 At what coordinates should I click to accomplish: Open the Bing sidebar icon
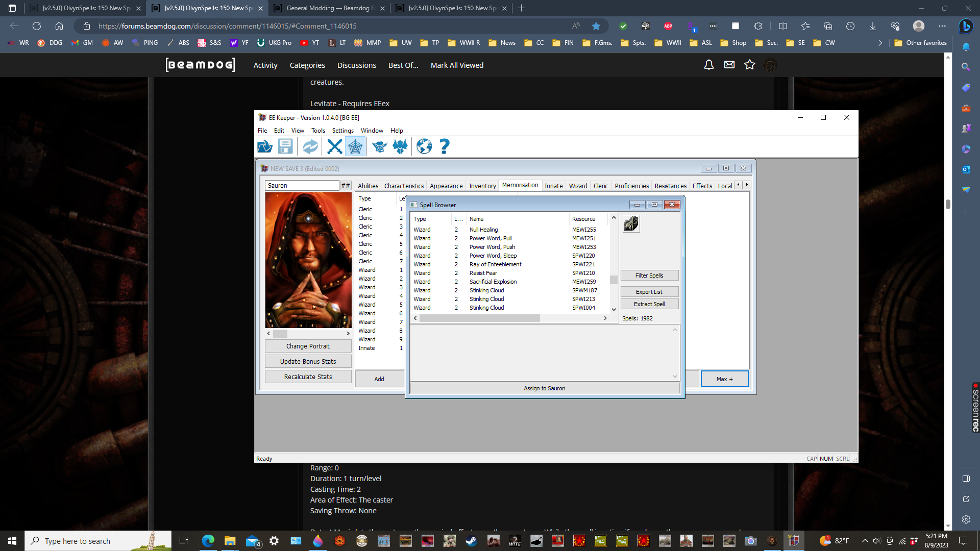coord(965,26)
